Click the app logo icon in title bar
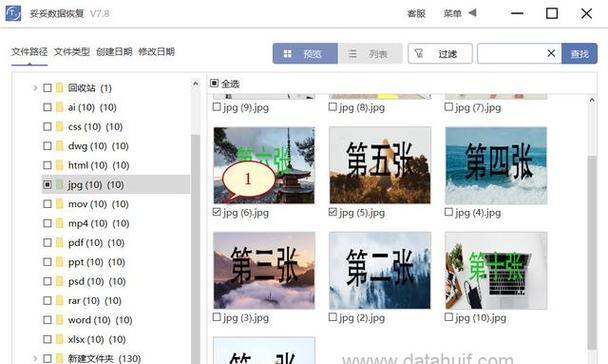Viewport: 608px width, 364px height. click(x=13, y=13)
